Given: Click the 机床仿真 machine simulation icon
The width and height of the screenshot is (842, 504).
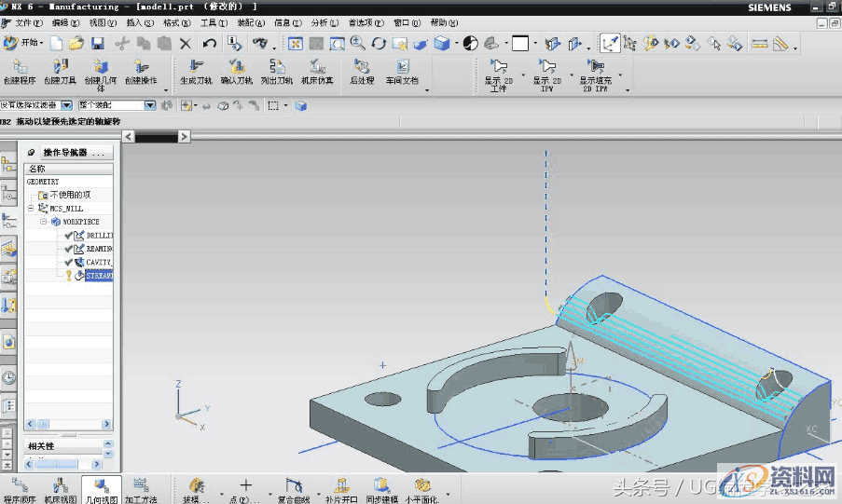Looking at the screenshot, I should point(317,67).
